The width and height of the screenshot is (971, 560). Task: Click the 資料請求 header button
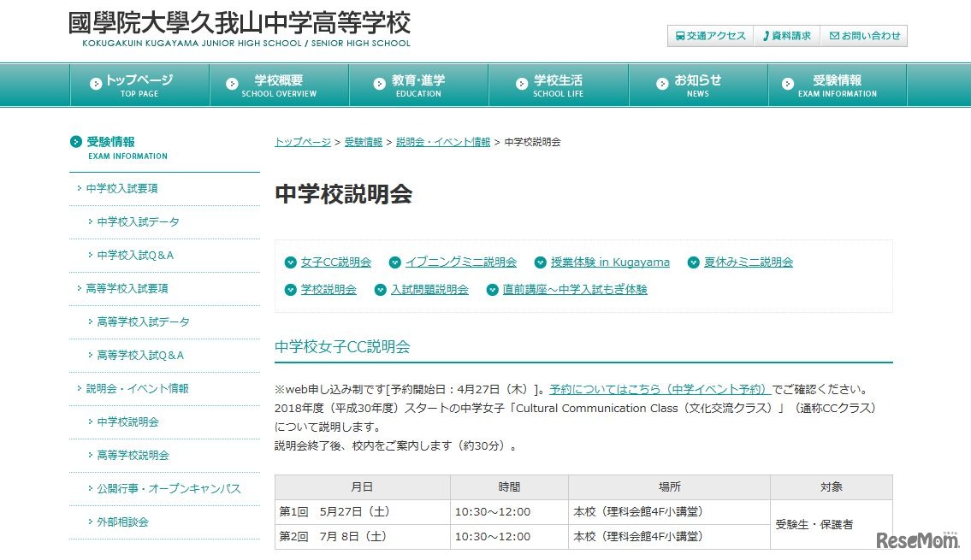click(x=787, y=36)
